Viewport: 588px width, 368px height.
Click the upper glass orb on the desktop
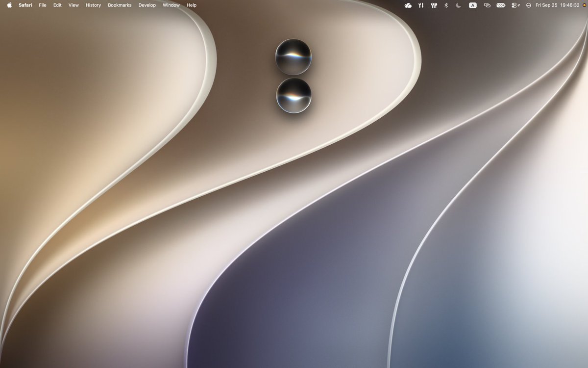tap(293, 57)
